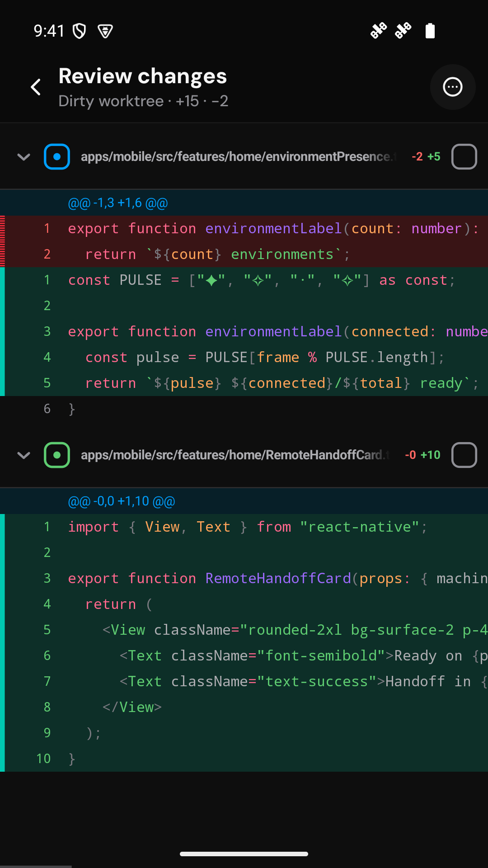Viewport: 488px width, 868px height.
Task: Select removed line 'return `${count} environments`'
Action: tap(244, 254)
